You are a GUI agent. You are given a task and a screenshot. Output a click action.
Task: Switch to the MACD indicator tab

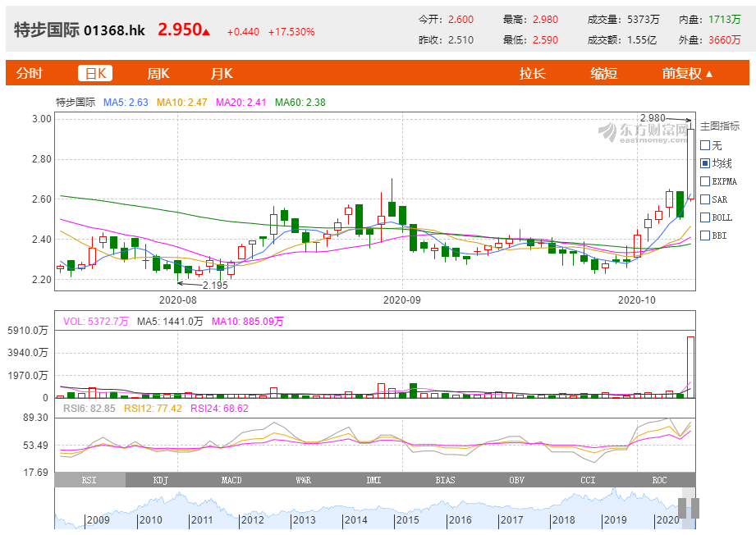[231, 480]
